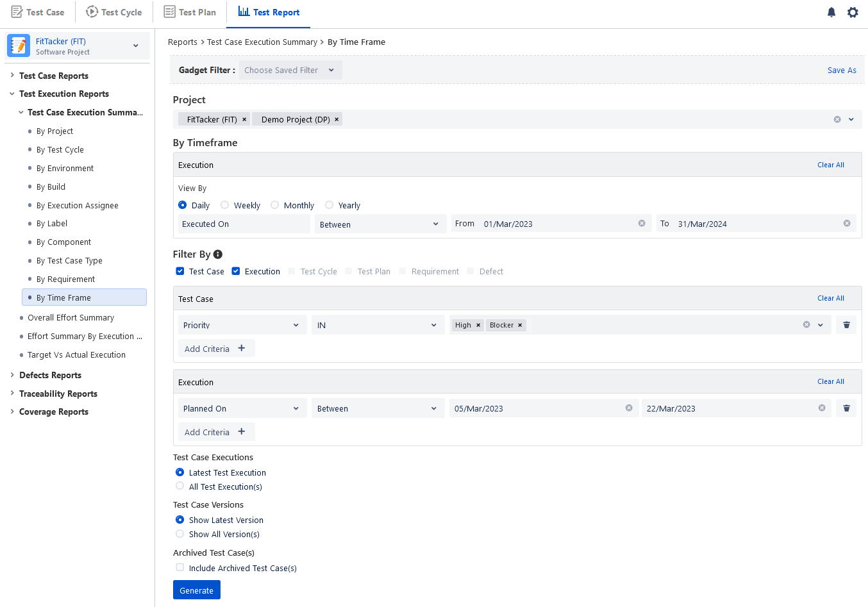868x607 pixels.
Task: Clear the 05/Mar/2023 planned date
Action: 629,408
